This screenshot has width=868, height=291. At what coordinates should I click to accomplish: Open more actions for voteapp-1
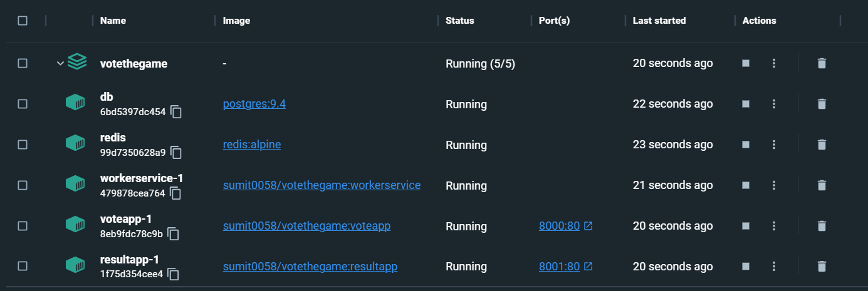774,226
